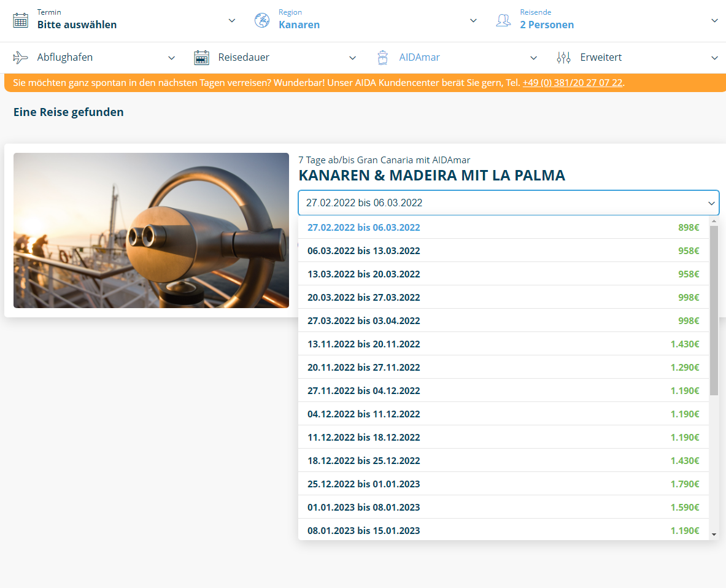Expand the Reisende 2 Personen chevron
726x588 pixels.
(714, 20)
